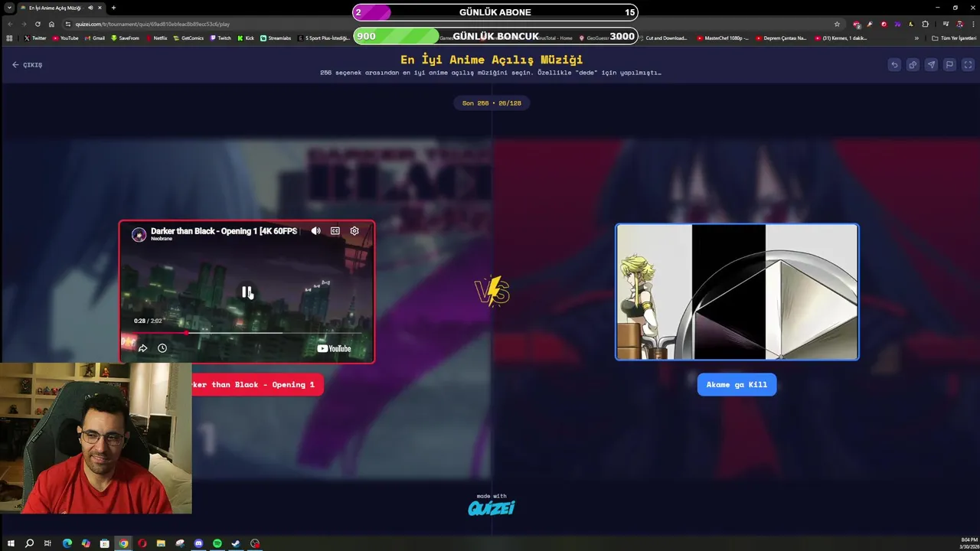
Task: Open MasterChef 1080p bookmark
Action: click(724, 38)
